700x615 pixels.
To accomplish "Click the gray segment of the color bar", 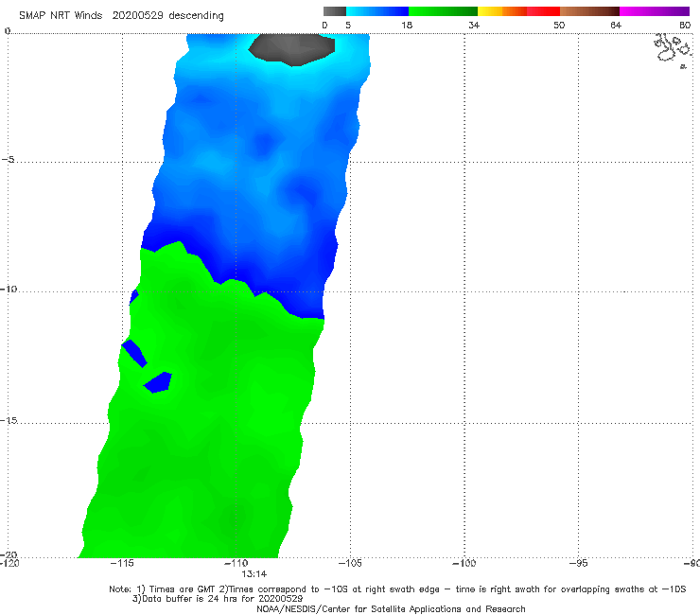I will pyautogui.click(x=335, y=11).
